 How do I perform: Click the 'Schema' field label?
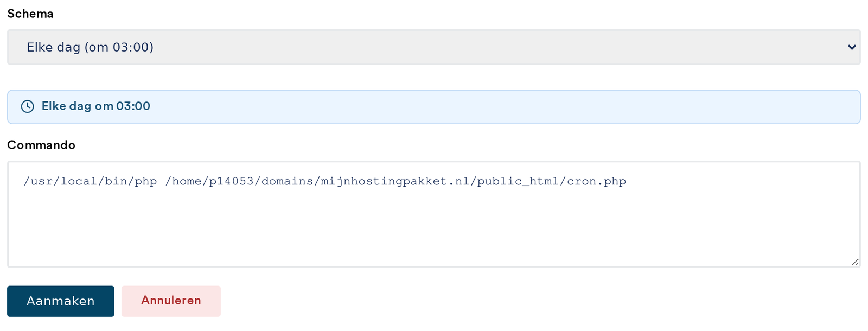(30, 14)
